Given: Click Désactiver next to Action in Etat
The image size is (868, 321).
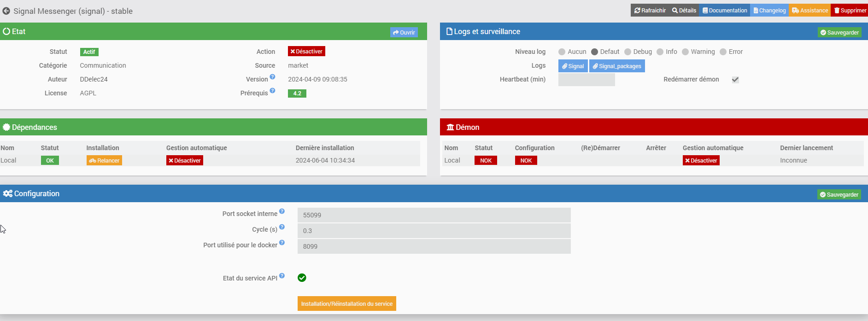Looking at the screenshot, I should (306, 51).
